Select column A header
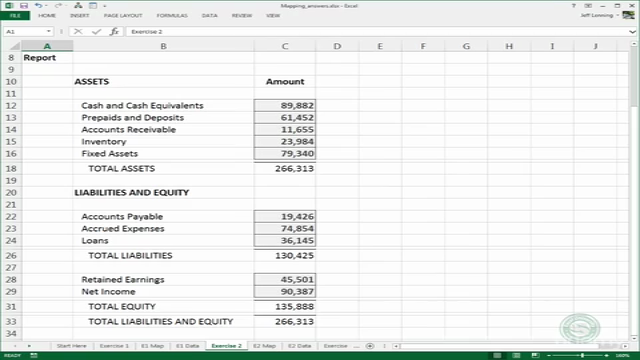 point(47,46)
